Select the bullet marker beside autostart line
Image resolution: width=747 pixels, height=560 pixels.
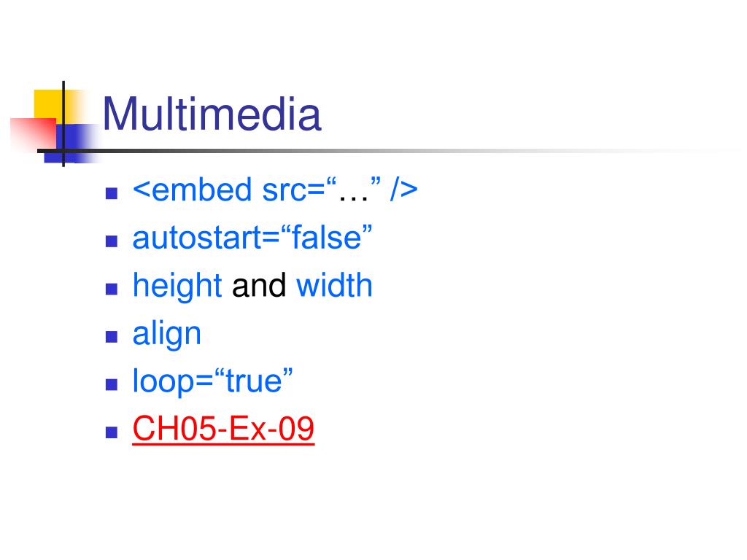(x=112, y=241)
